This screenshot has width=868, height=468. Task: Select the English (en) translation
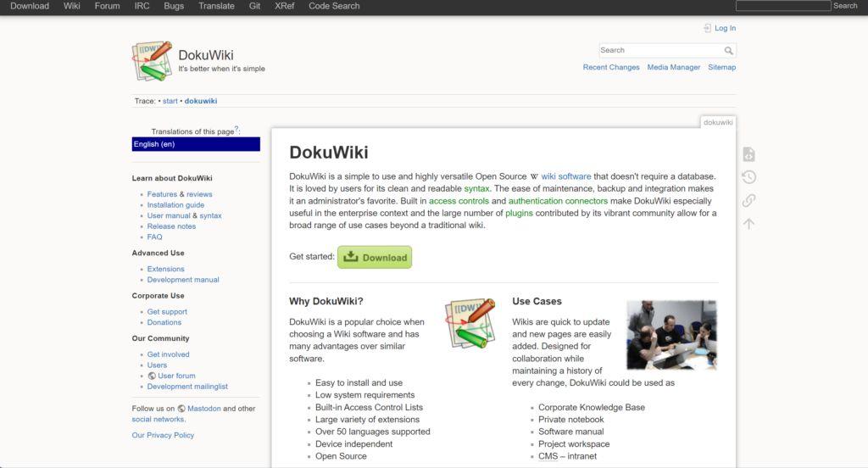pyautogui.click(x=196, y=144)
